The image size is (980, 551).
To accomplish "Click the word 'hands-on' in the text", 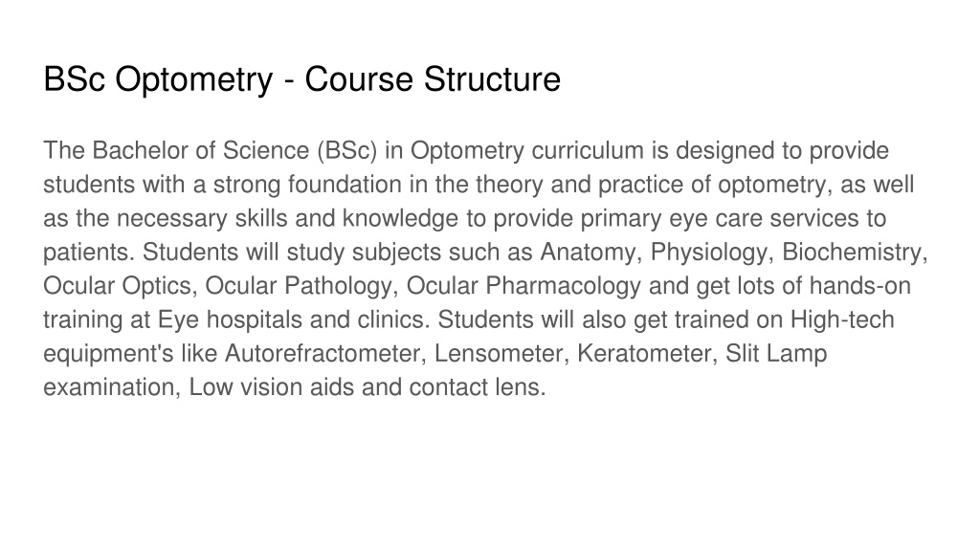I will click(860, 285).
